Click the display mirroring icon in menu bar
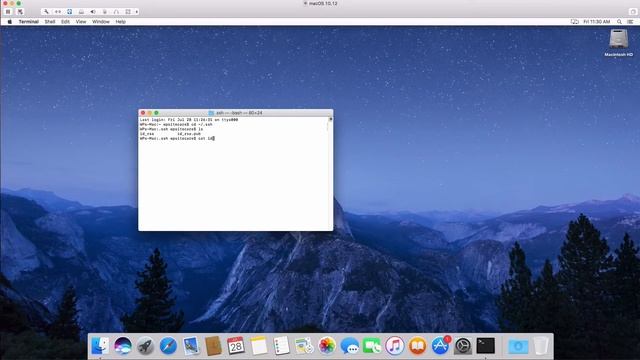Screen dimensions: 640x360 (x=575, y=22)
